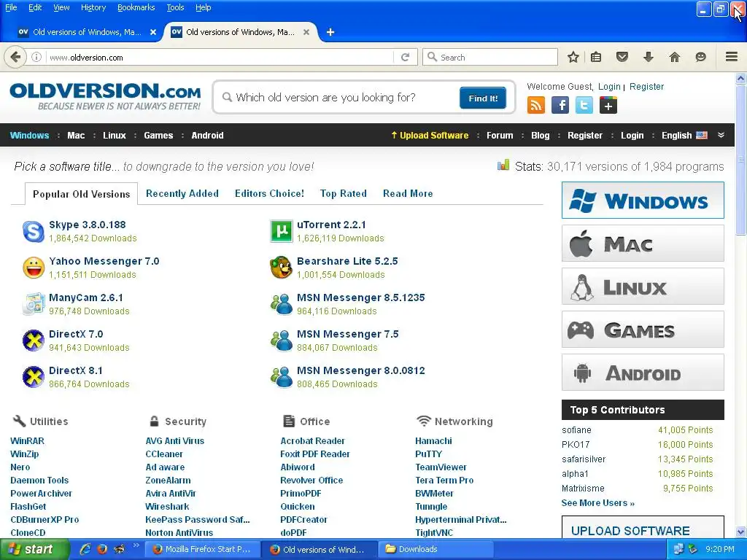This screenshot has width=747, height=560.
Task: Click the DirectX 8.1 icon
Action: [x=34, y=377]
